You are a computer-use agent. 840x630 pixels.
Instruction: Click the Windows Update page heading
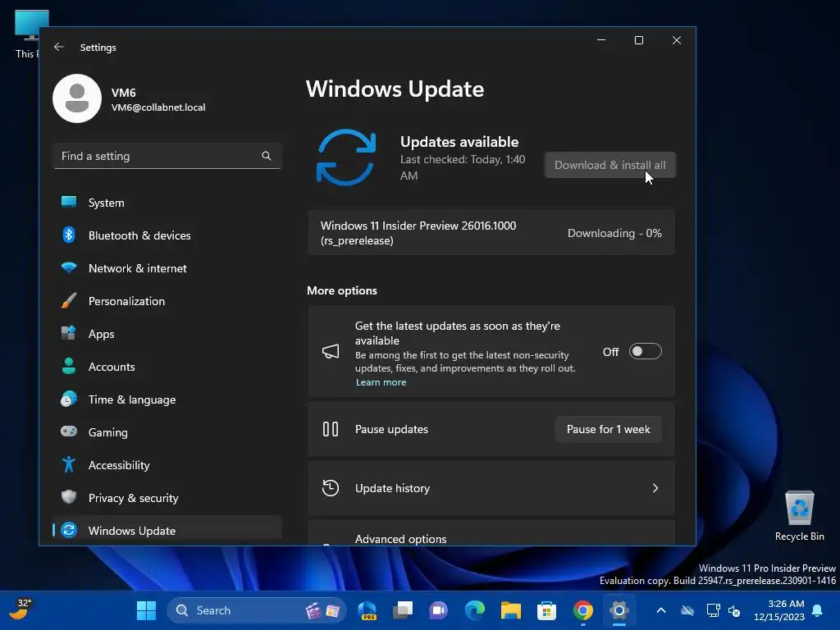click(x=395, y=89)
